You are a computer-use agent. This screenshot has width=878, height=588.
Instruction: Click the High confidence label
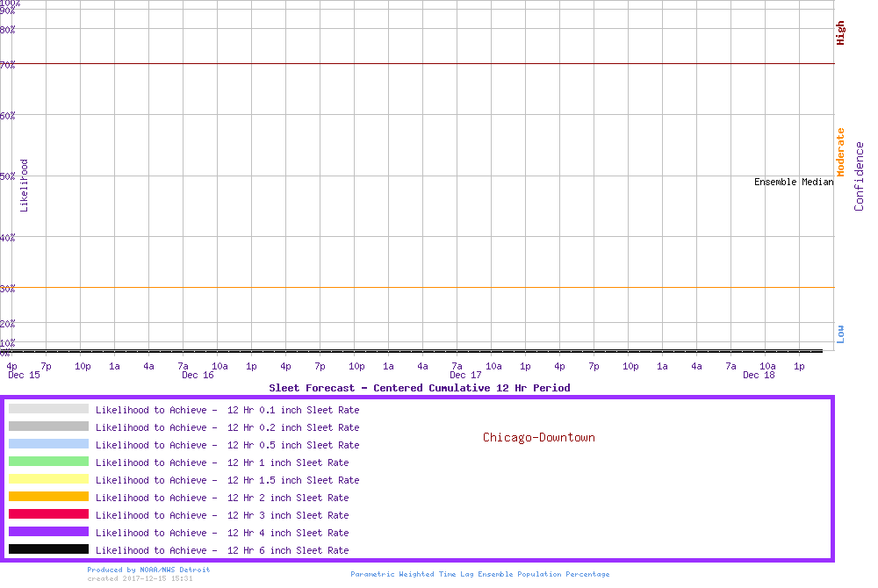[x=840, y=33]
